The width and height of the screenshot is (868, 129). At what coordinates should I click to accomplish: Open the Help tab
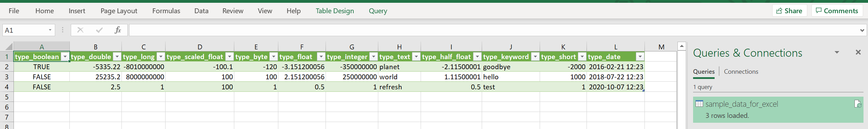(293, 11)
